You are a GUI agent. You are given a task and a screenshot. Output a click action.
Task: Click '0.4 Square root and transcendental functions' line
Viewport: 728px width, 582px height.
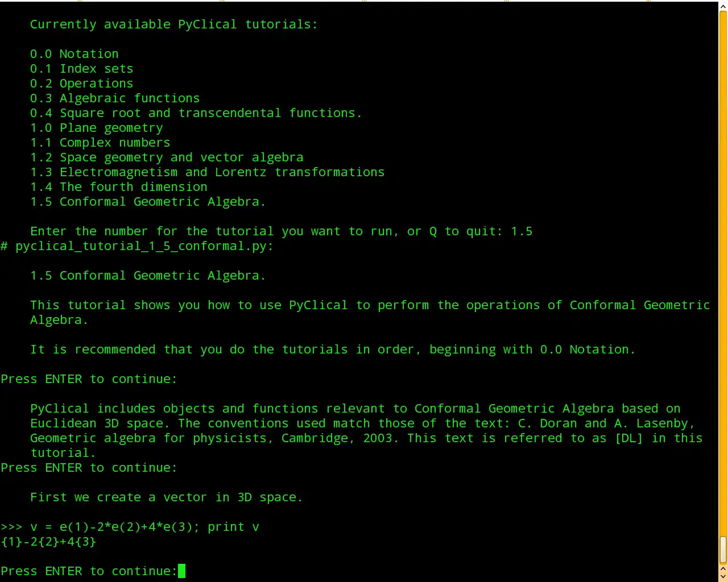coord(196,113)
